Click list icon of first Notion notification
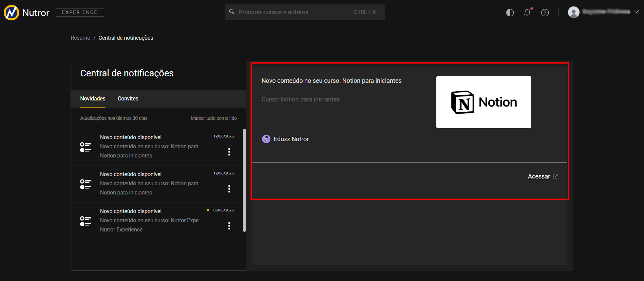The width and height of the screenshot is (644, 281). click(85, 147)
